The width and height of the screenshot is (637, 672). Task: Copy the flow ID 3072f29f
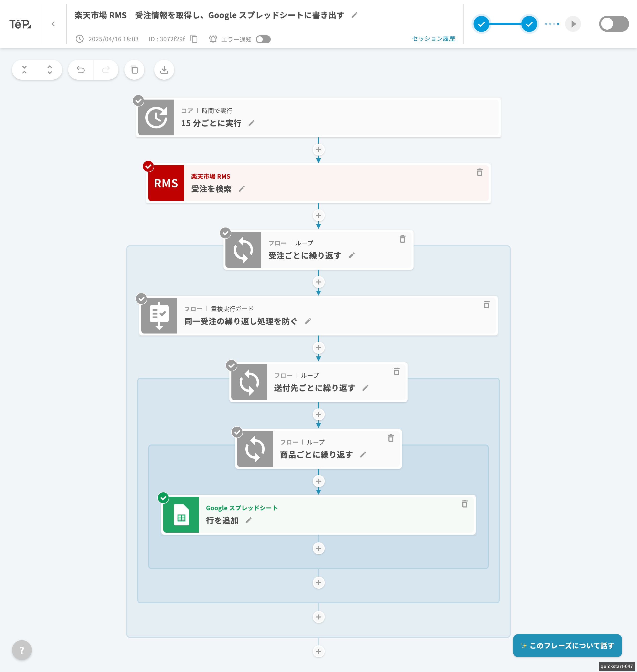tap(194, 39)
